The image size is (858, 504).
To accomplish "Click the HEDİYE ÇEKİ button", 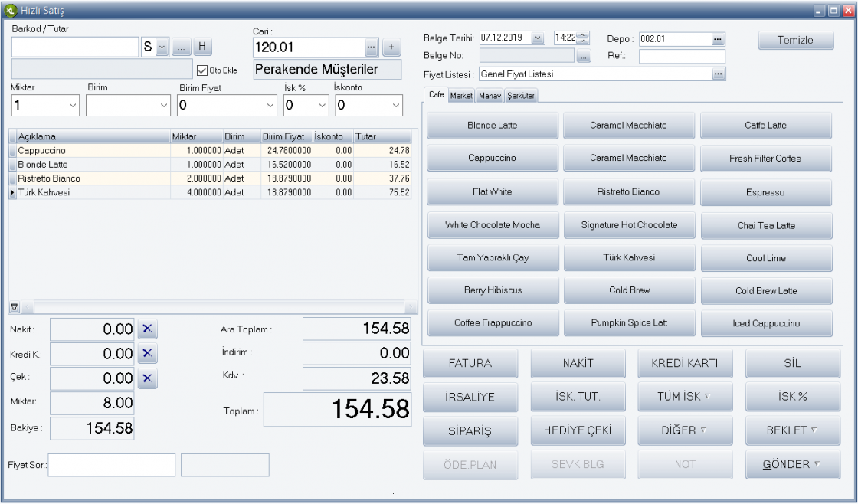I will coord(578,430).
